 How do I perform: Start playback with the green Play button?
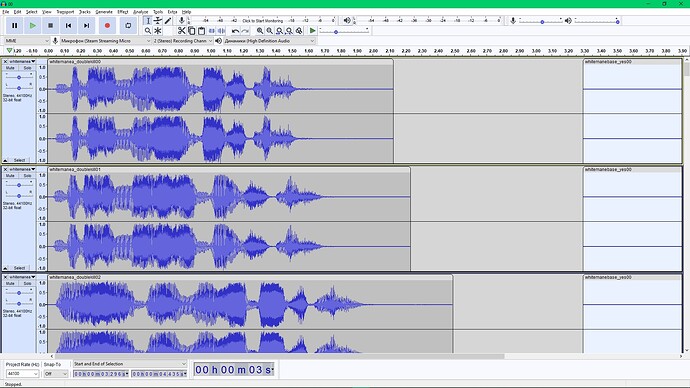point(33,26)
